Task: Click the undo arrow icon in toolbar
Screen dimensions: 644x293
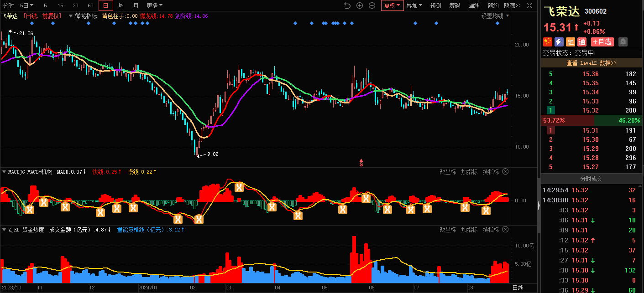Action: [347, 5]
